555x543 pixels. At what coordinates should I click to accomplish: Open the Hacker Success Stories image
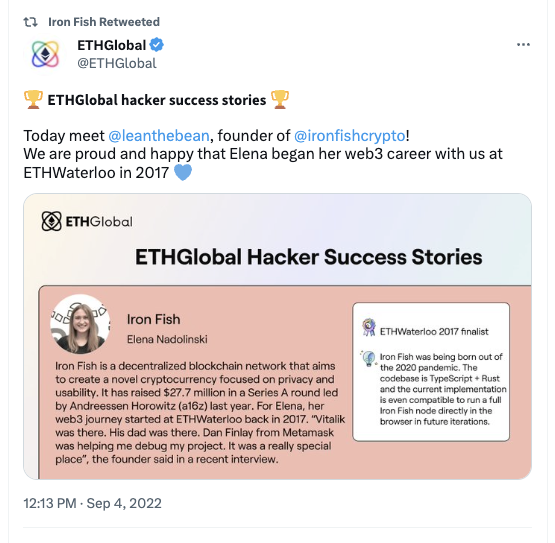tap(278, 336)
